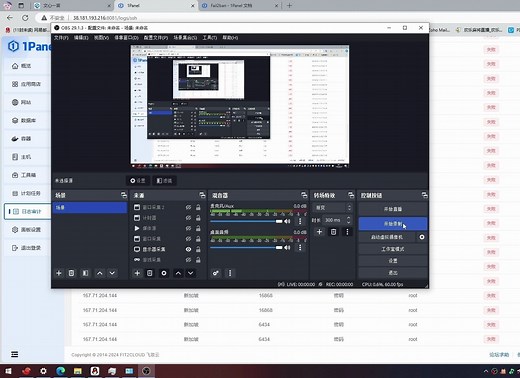Toggle the lock on the 计时器 source
The height and width of the screenshot is (378, 520).
click(x=198, y=218)
